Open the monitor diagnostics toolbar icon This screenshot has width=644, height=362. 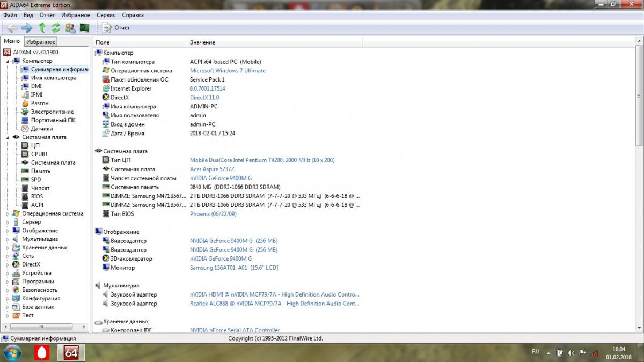coord(85,27)
